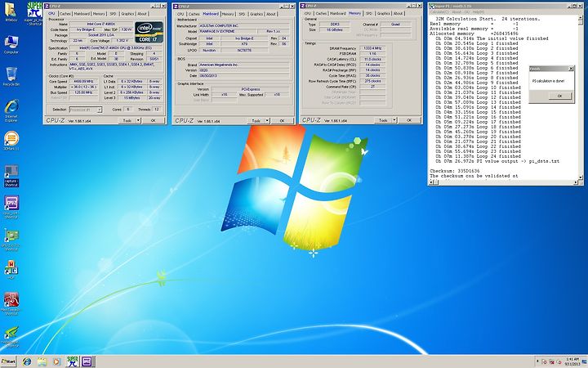Click OK in the Mainboard window
The height and width of the screenshot is (368, 588).
point(282,121)
